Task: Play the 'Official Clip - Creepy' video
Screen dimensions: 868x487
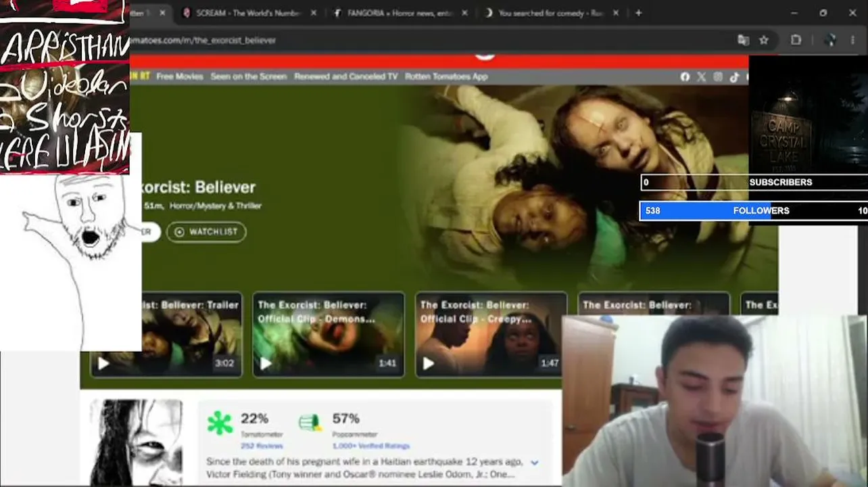Action: [x=428, y=364]
